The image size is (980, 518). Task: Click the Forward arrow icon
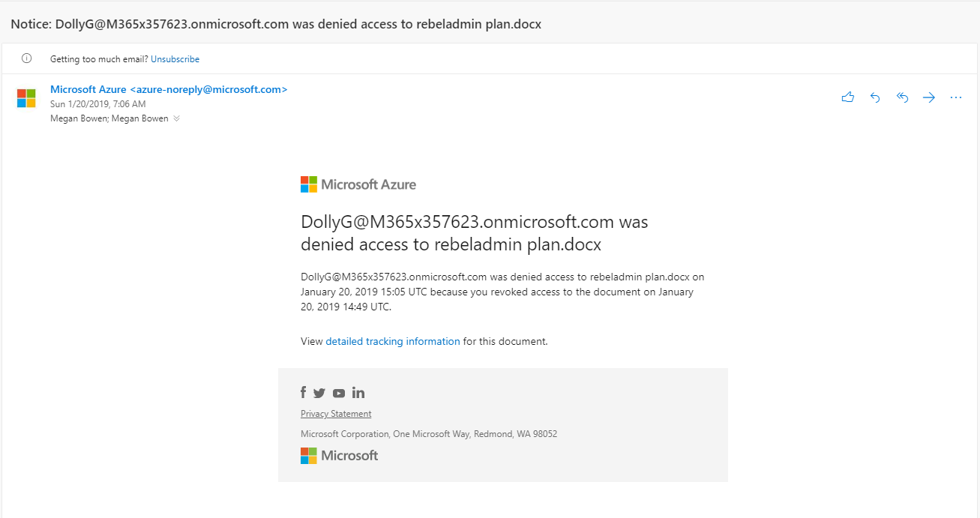coord(929,97)
